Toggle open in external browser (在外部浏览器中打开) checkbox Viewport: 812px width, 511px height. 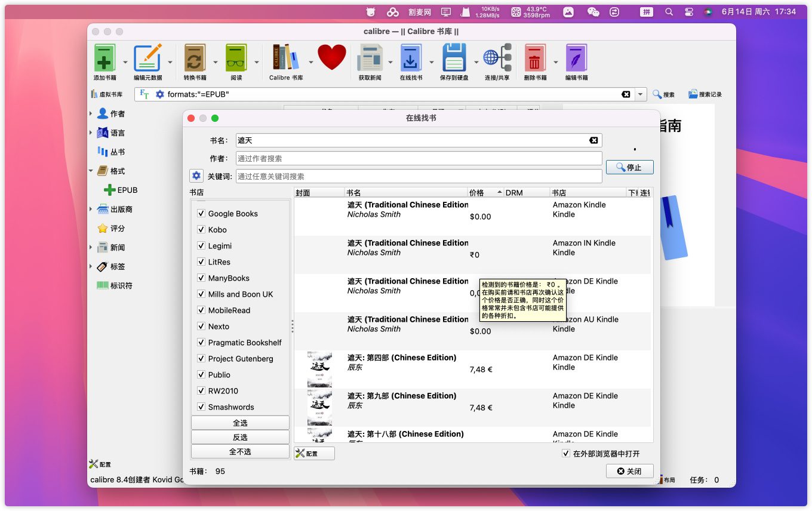click(x=566, y=454)
